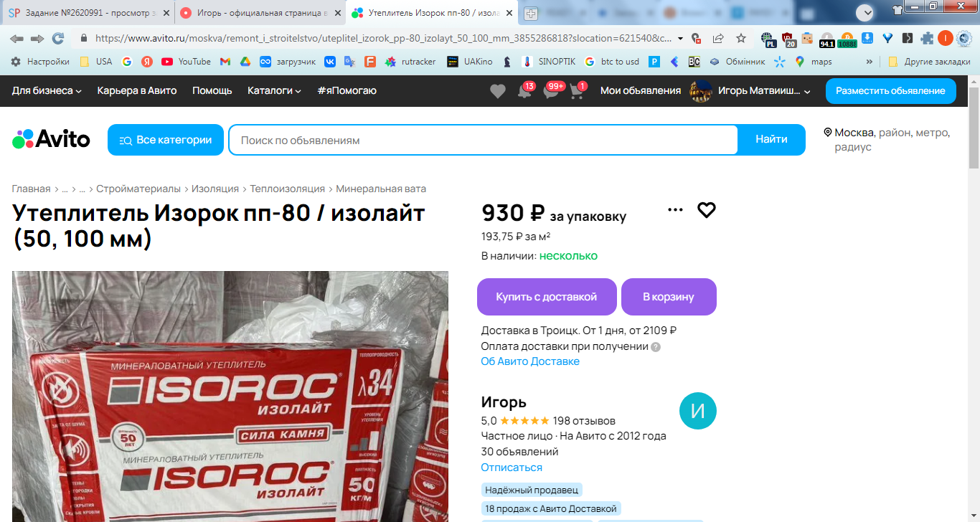Add this listing to favorites with heart outline
Screen dimensions: 980x522
pyautogui.click(x=707, y=210)
